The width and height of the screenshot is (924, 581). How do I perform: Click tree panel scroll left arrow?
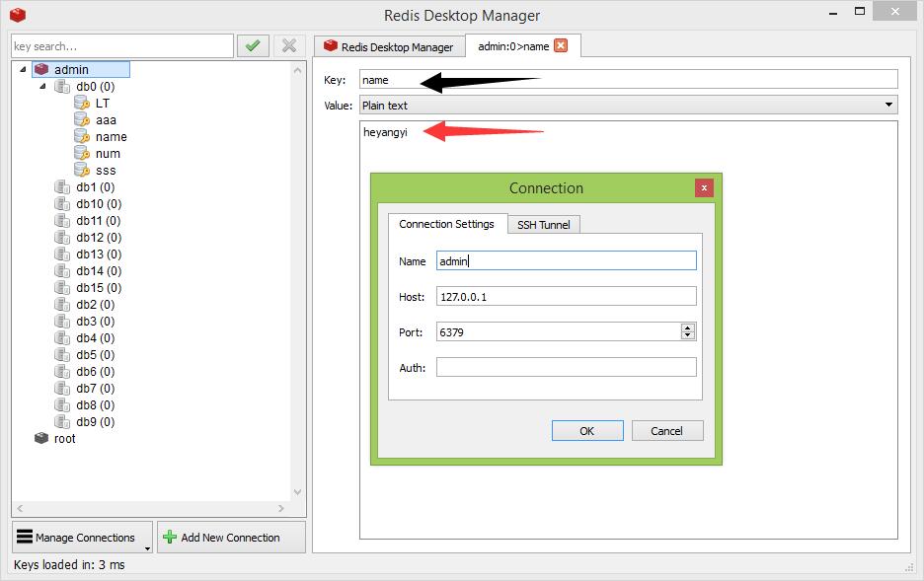[x=20, y=508]
